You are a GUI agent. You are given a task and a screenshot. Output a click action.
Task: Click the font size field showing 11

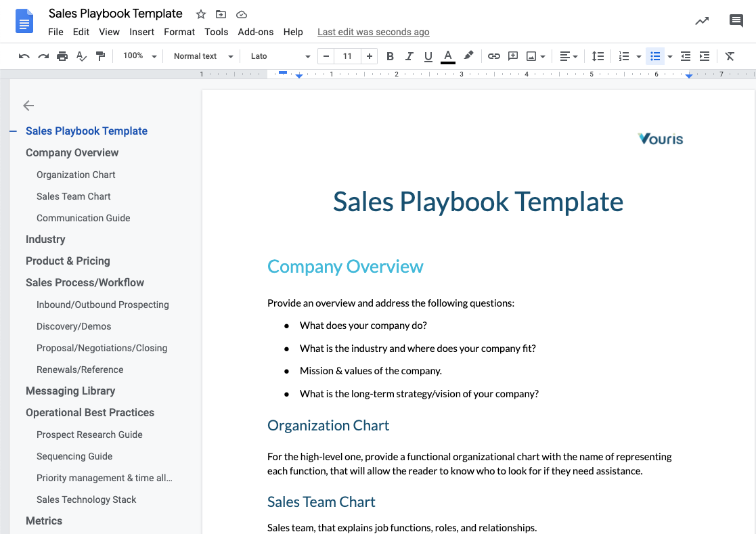[348, 56]
